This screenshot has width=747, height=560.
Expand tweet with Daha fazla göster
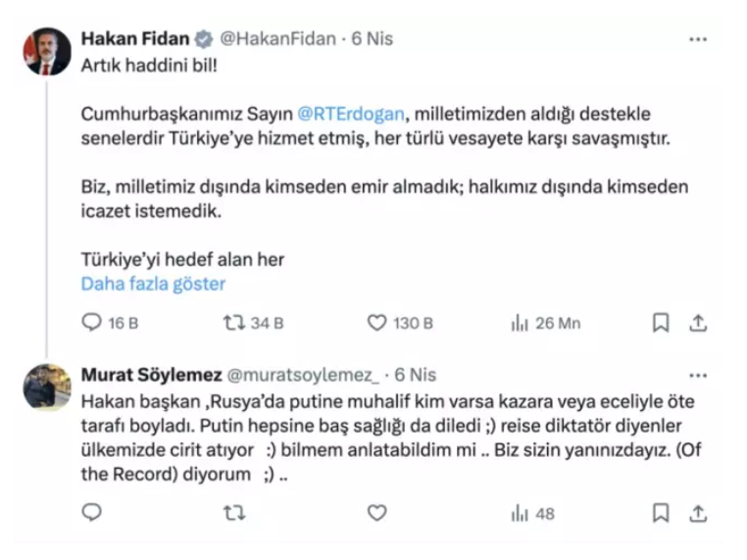coord(153,284)
